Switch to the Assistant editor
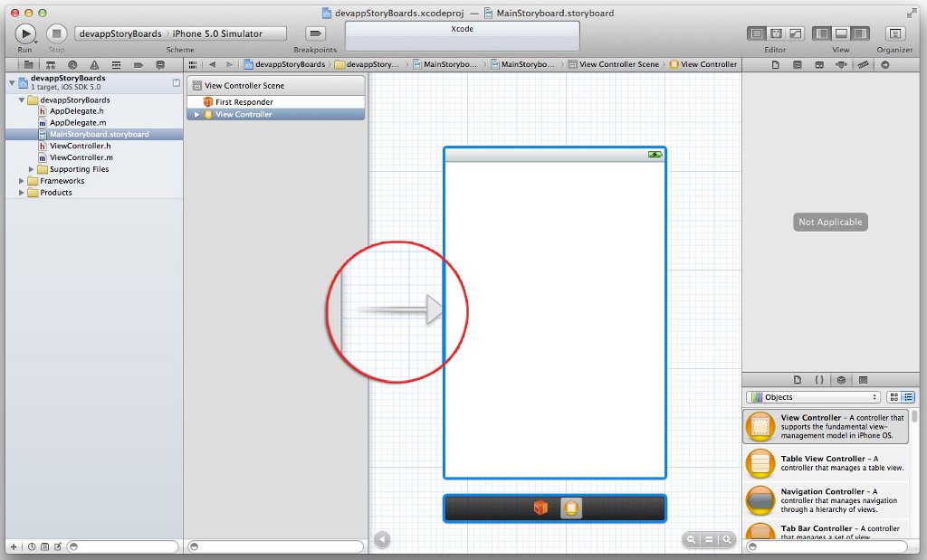This screenshot has width=927, height=560. click(x=776, y=33)
